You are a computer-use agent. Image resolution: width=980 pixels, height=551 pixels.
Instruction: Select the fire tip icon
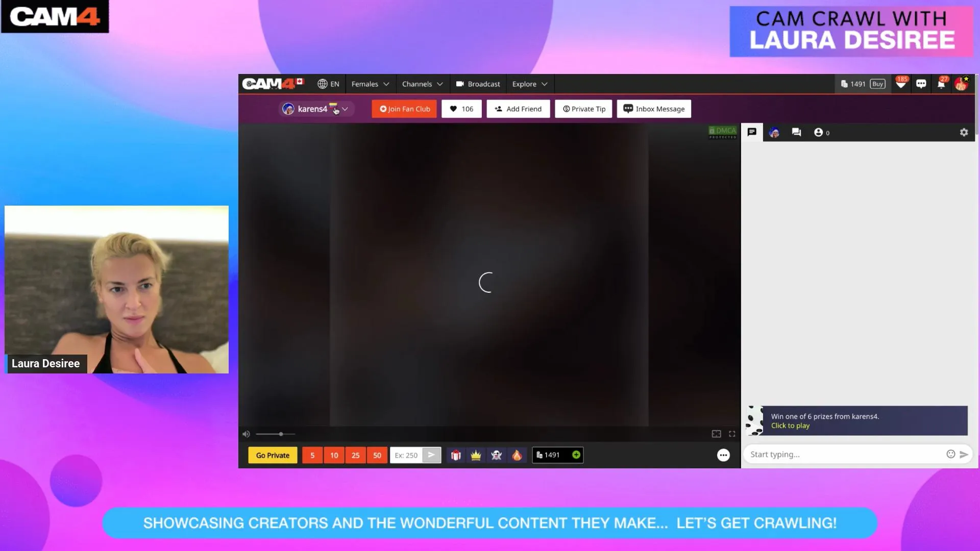[517, 455]
